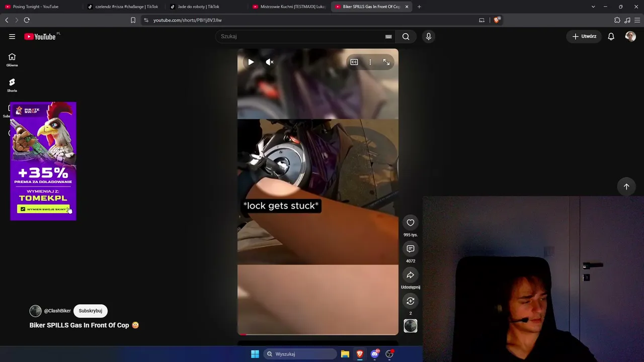
Task: Open Główna in the left sidebar
Action: pyautogui.click(x=12, y=60)
